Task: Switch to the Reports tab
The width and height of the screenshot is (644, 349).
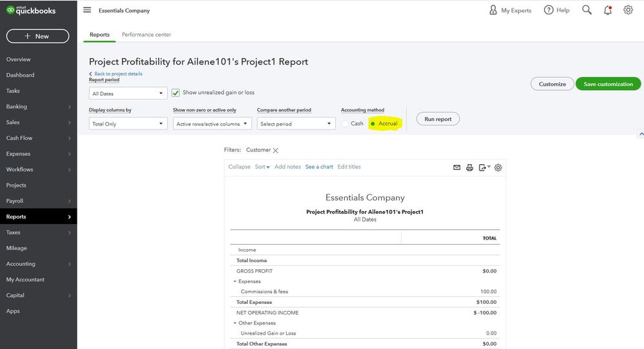Action: 99,34
